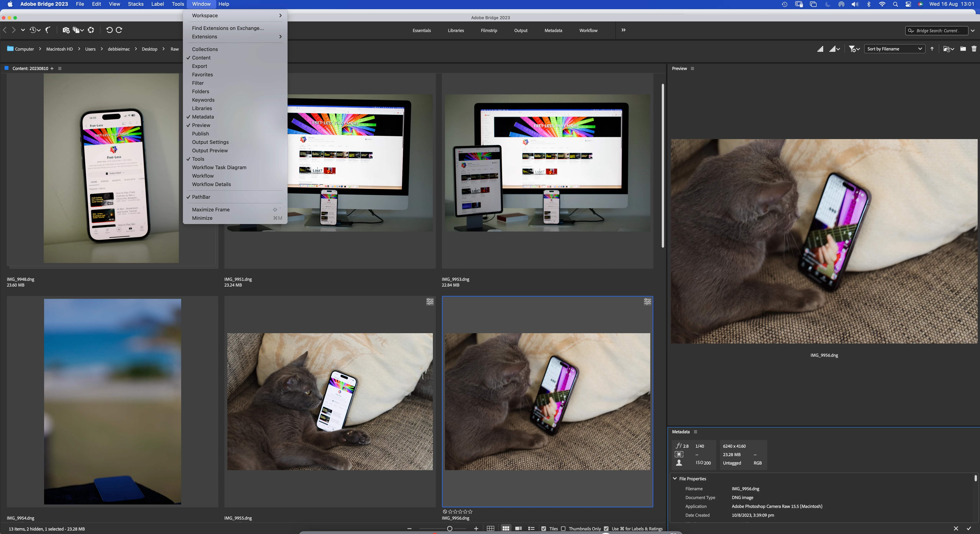Rotate 90° counterclockwise icon
This screenshot has width=980, height=534.
pyautogui.click(x=109, y=30)
